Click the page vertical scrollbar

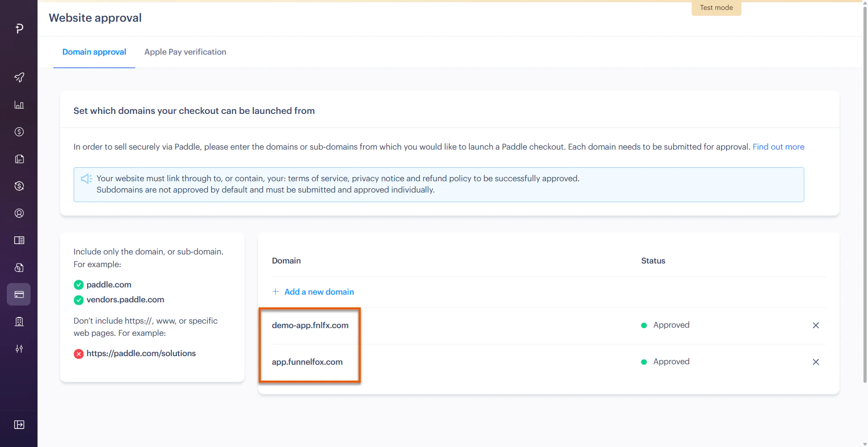pos(865,194)
